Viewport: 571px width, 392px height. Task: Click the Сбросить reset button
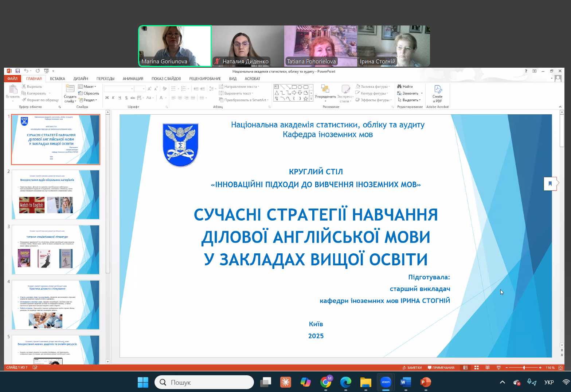tap(89, 93)
